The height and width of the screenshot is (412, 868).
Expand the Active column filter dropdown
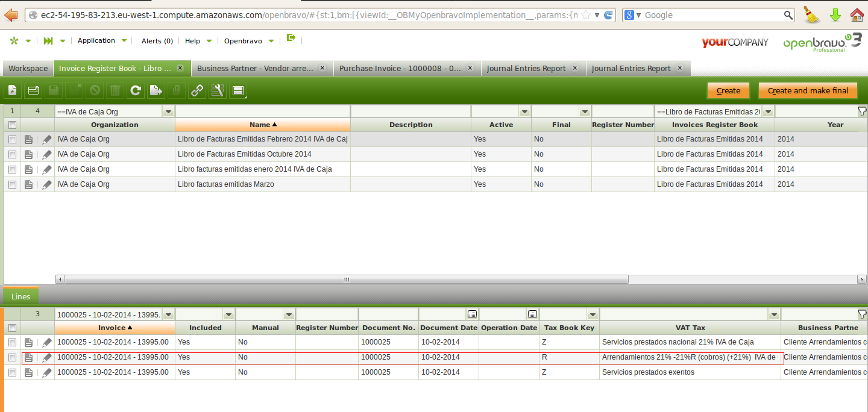pyautogui.click(x=524, y=112)
